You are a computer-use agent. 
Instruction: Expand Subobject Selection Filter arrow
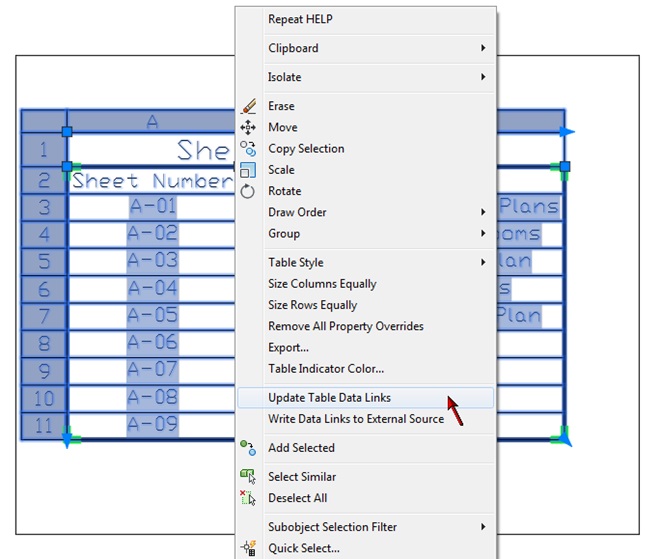483,526
